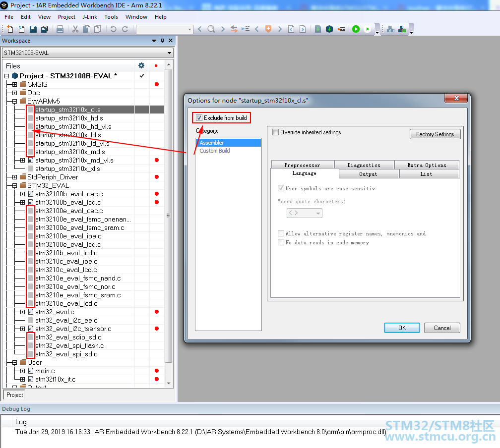The image size is (500, 448).
Task: Check Allow alternative register names option
Action: coord(281,233)
